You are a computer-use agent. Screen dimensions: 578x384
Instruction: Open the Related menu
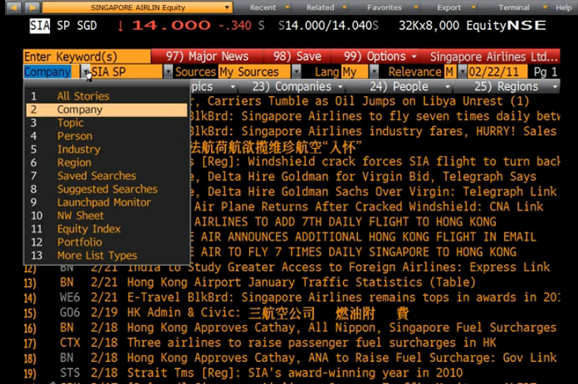pos(326,7)
